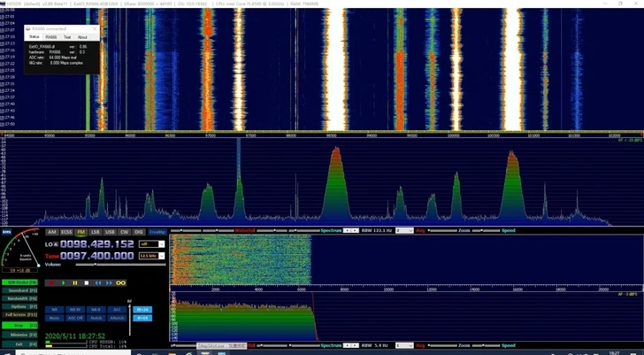Open the RX666 tab in RX666 dialog
The height and width of the screenshot is (355, 644).
coord(51,37)
